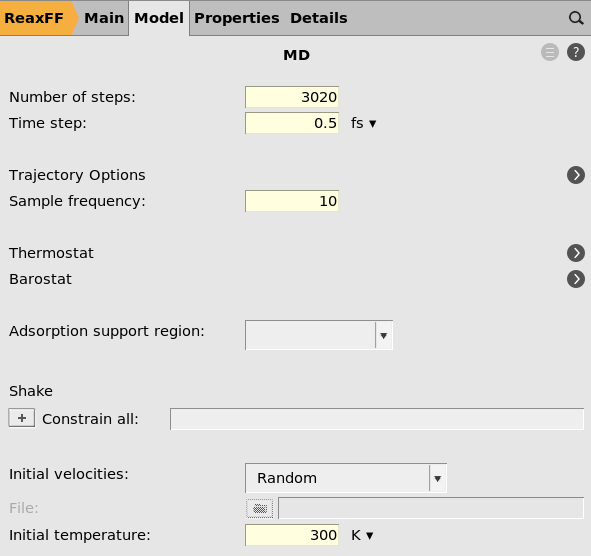The image size is (591, 556).
Task: Add a Shake constraint with plus button
Action: click(x=22, y=418)
